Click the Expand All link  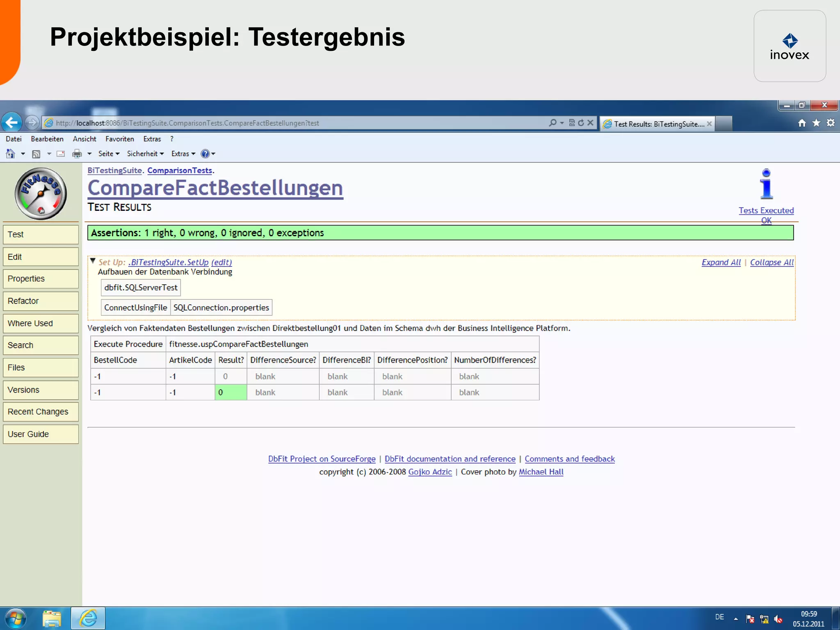721,262
